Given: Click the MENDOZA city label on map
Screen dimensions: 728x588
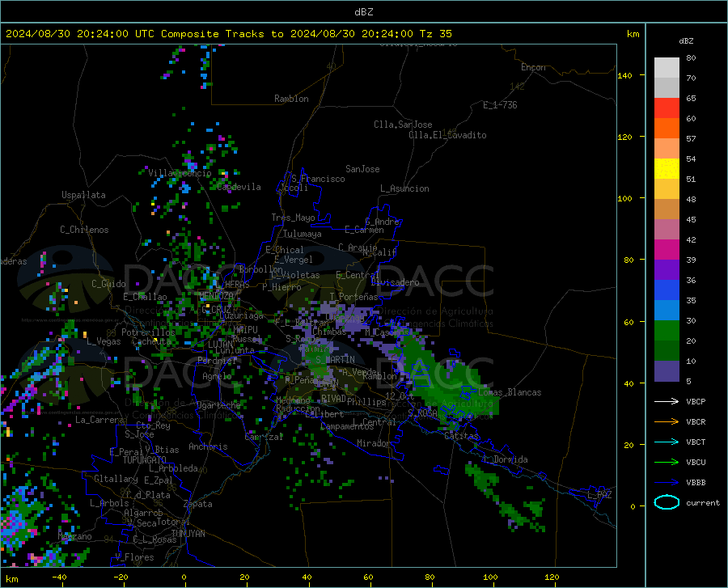Looking at the screenshot, I should click(216, 296).
